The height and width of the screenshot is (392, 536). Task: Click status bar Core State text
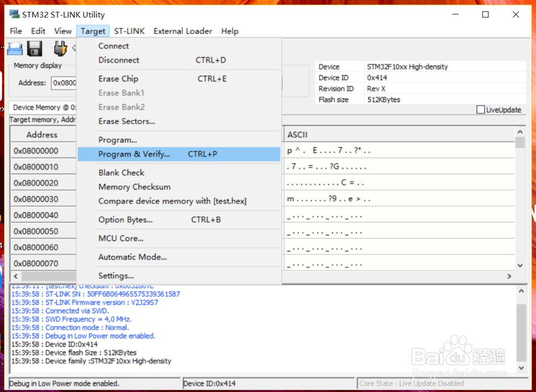pos(412,383)
